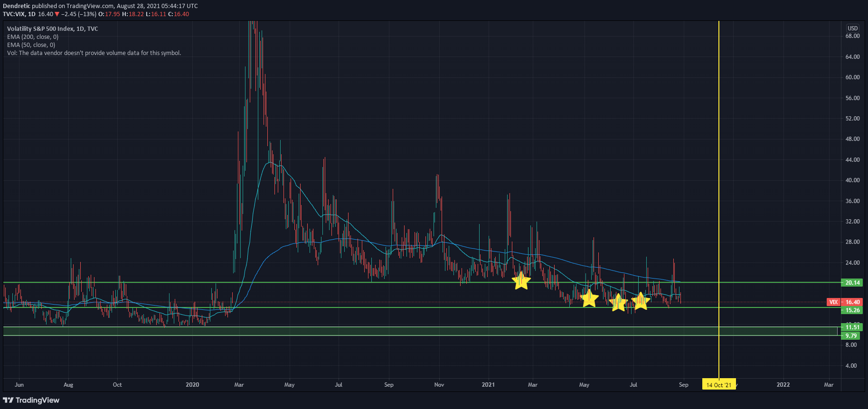This screenshot has width=868, height=409.
Task: Click the 15.26 green price label
Action: [x=852, y=310]
